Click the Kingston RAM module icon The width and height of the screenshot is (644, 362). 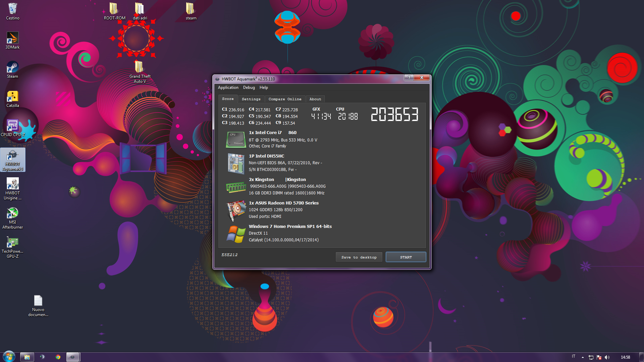tap(236, 187)
